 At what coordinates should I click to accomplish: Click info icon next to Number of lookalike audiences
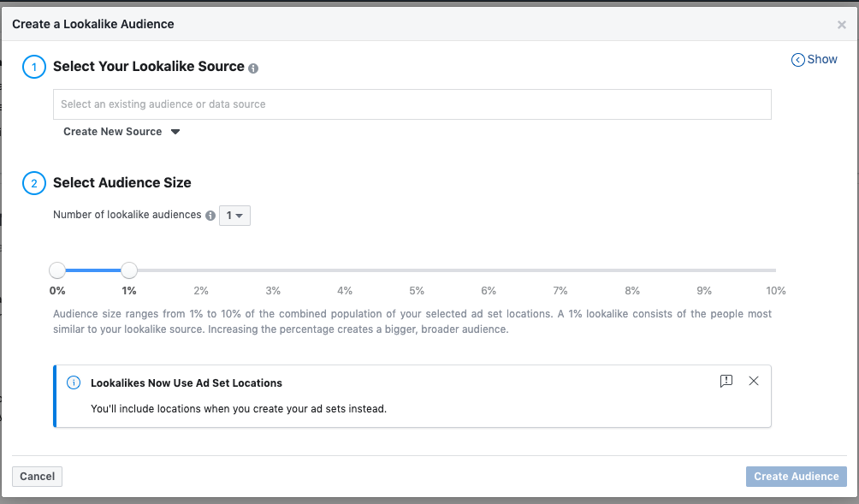210,216
